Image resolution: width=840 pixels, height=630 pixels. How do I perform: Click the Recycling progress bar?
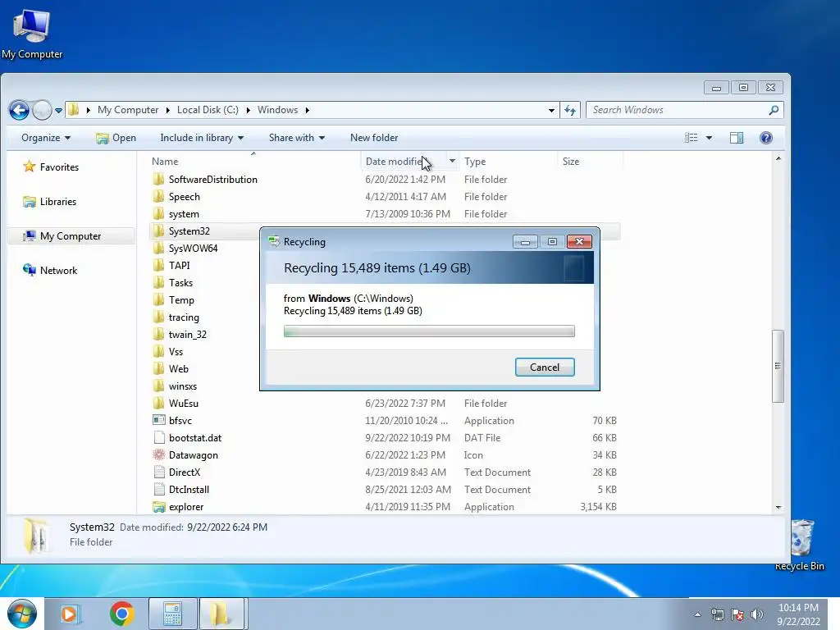[x=429, y=331]
